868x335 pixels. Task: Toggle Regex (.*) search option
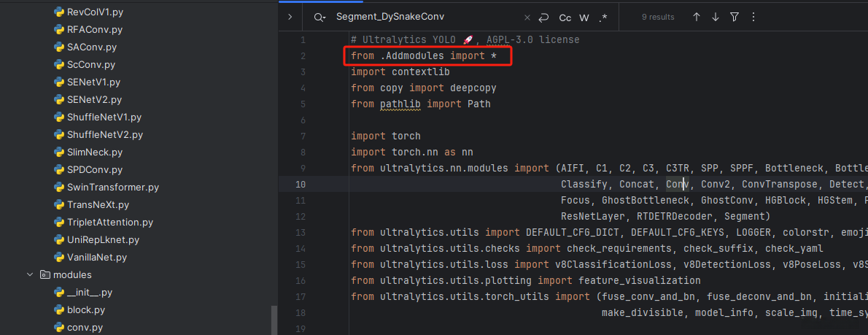(x=602, y=17)
